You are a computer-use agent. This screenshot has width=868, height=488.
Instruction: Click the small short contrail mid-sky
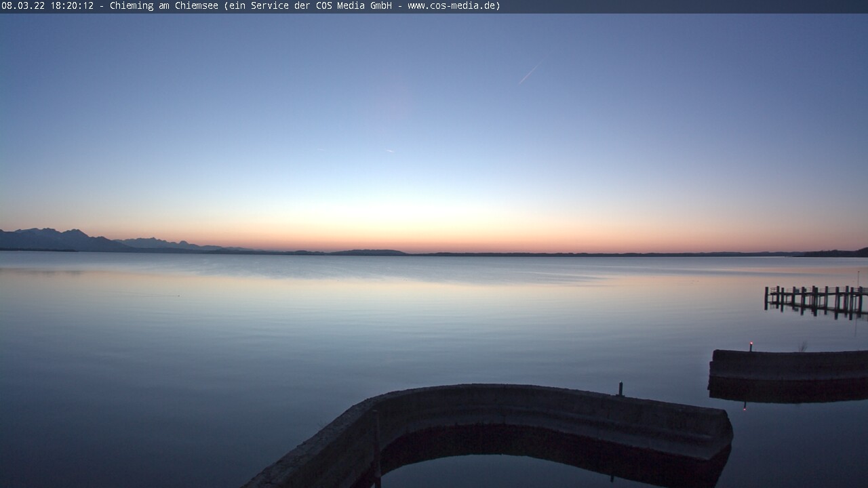tap(389, 150)
